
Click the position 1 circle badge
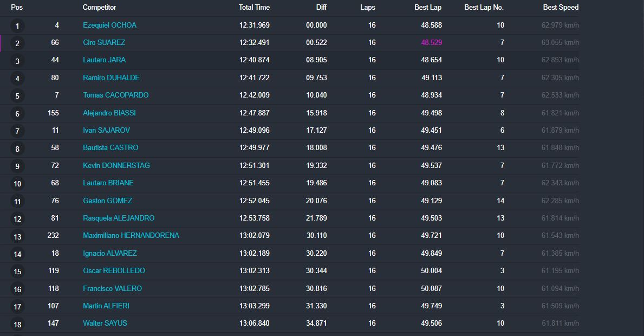pos(17,26)
